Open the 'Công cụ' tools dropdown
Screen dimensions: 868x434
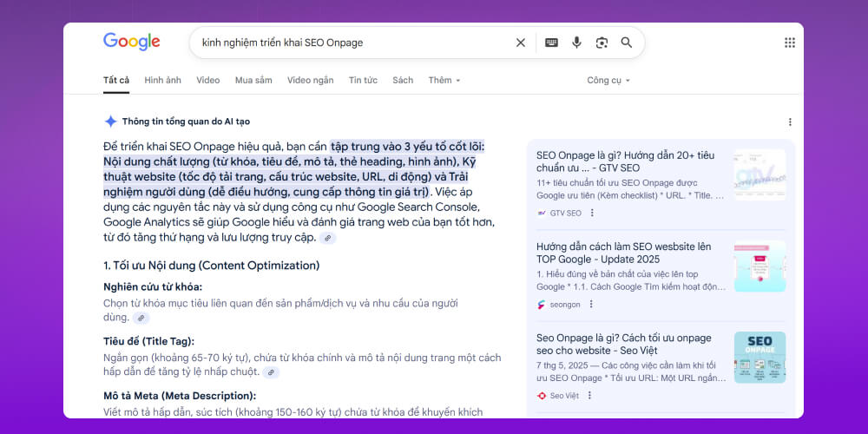coord(608,80)
